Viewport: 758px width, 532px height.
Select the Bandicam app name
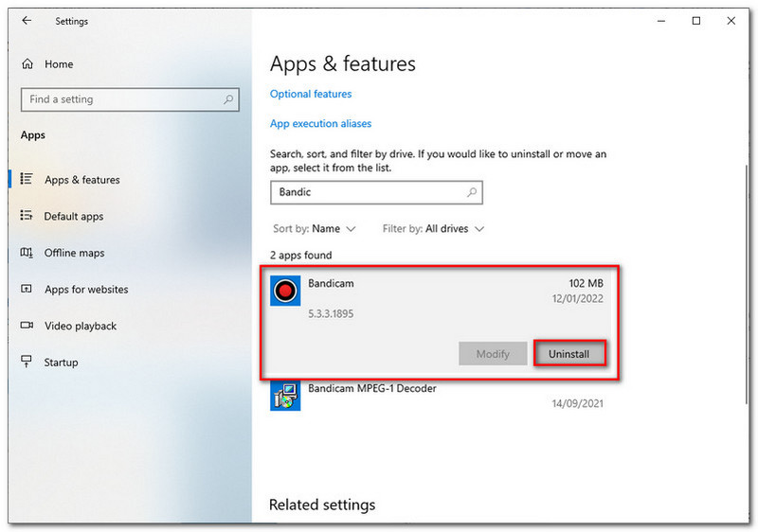pyautogui.click(x=331, y=283)
